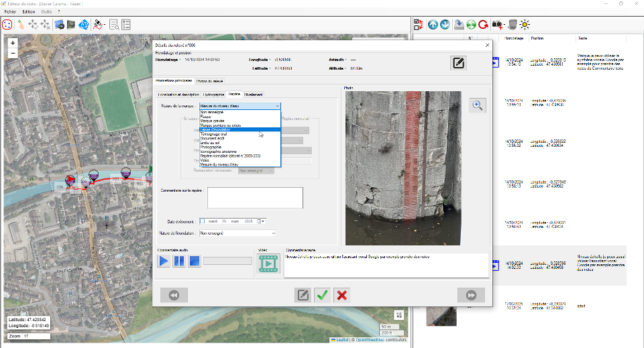The height and width of the screenshot is (348, 644).
Task: Open the photo zoom magnifier
Action: point(477,105)
